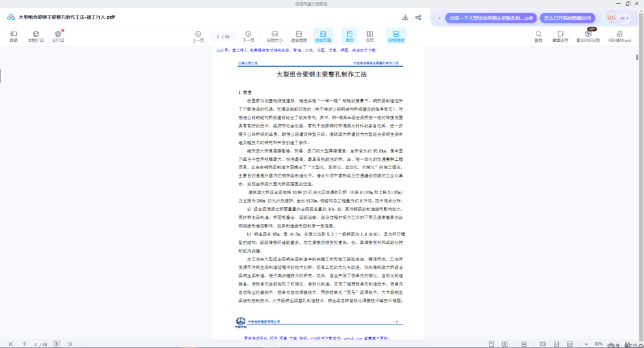Open scanned PDF recognition tool
This screenshot has height=348, width=644.
click(x=588, y=37)
